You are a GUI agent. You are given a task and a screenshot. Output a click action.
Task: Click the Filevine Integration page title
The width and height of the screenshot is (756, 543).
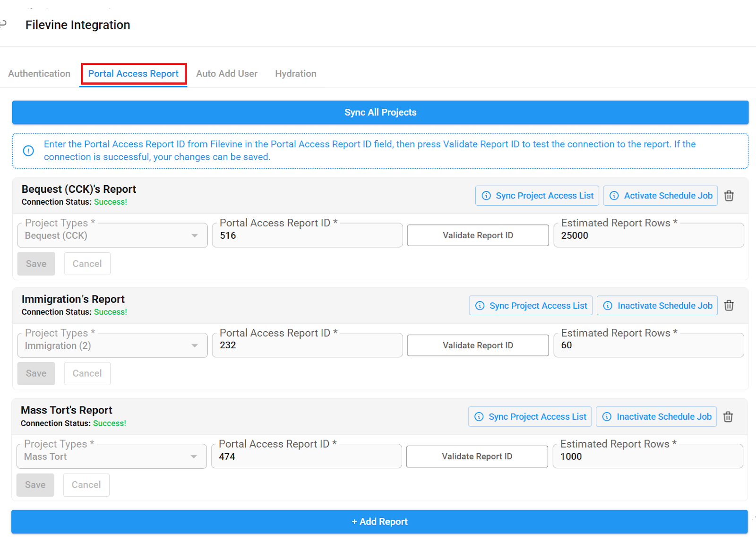(78, 25)
